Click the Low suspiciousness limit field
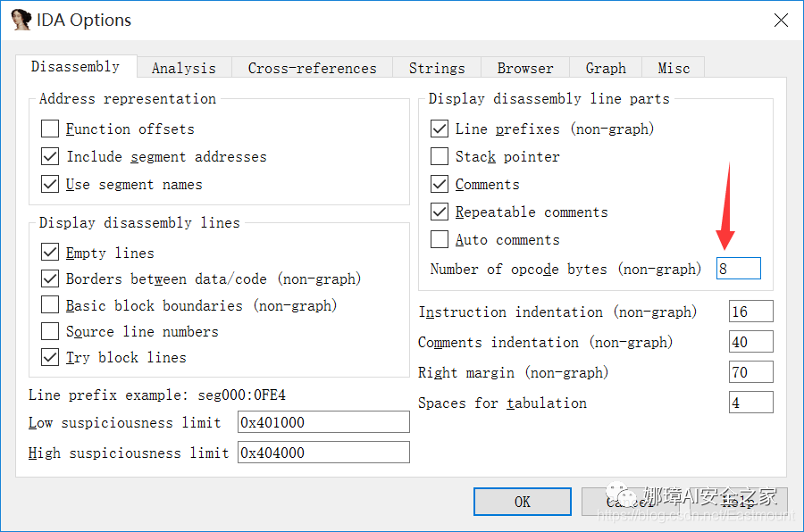Image resolution: width=804 pixels, height=532 pixels. point(323,422)
